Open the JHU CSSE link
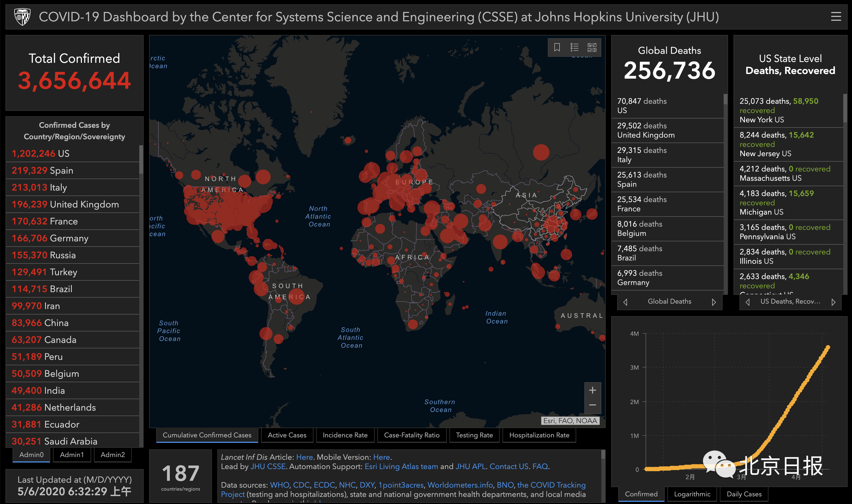Screen dimensions: 852x504 pos(268,467)
